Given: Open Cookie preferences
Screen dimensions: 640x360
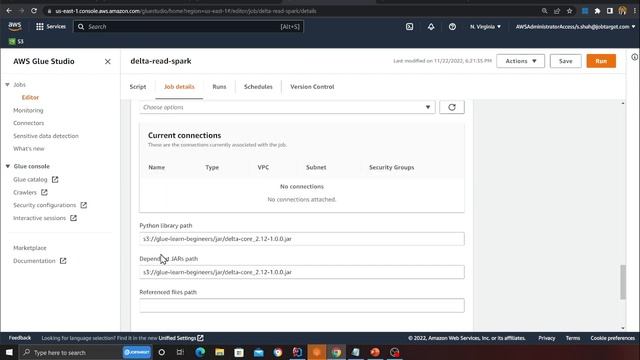Looking at the screenshot, I should pos(613,338).
